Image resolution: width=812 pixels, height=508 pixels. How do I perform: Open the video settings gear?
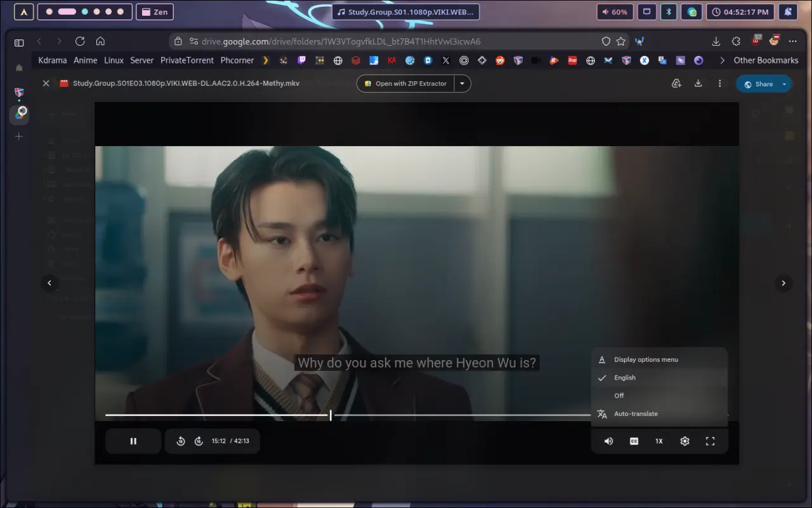[x=684, y=441]
